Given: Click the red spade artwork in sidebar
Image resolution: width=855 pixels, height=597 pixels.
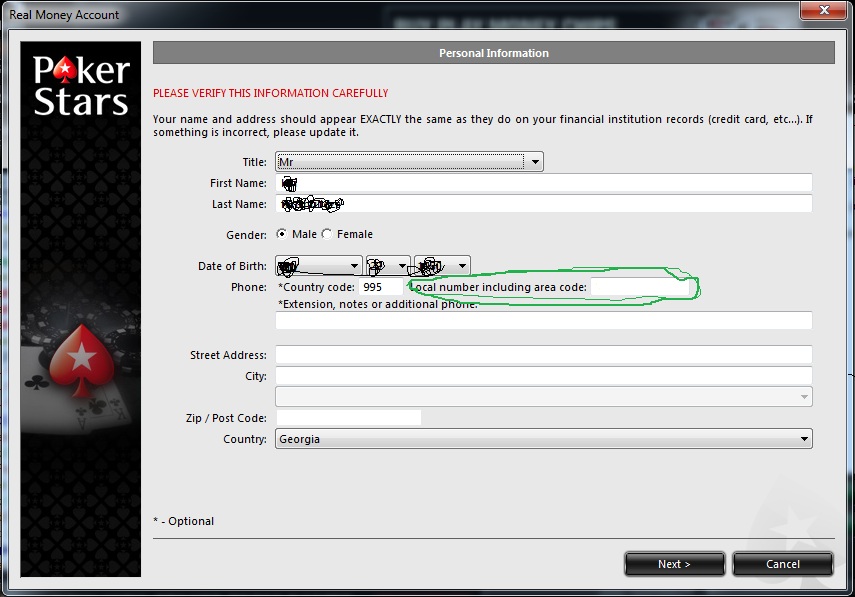Looking at the screenshot, I should (x=82, y=360).
